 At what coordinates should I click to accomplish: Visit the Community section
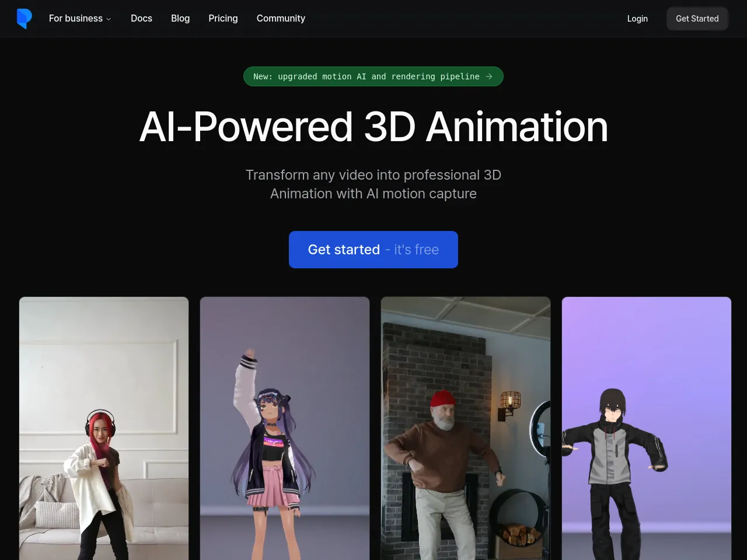click(281, 19)
